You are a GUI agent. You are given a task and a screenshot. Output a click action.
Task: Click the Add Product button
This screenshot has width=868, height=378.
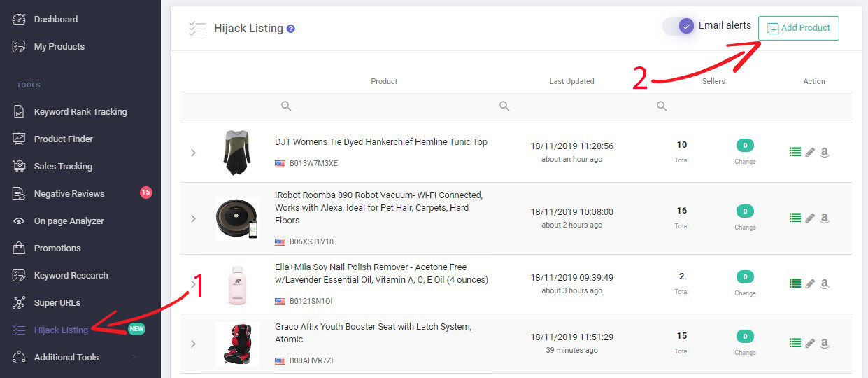click(x=799, y=28)
